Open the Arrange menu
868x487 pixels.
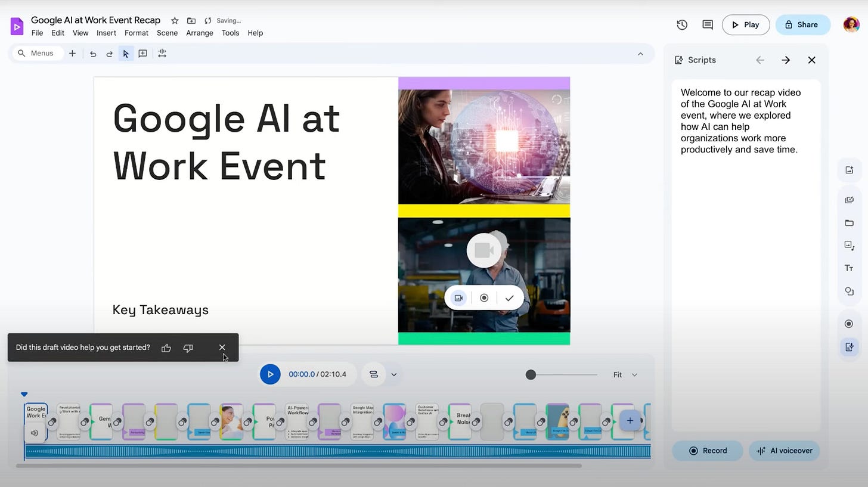[200, 33]
